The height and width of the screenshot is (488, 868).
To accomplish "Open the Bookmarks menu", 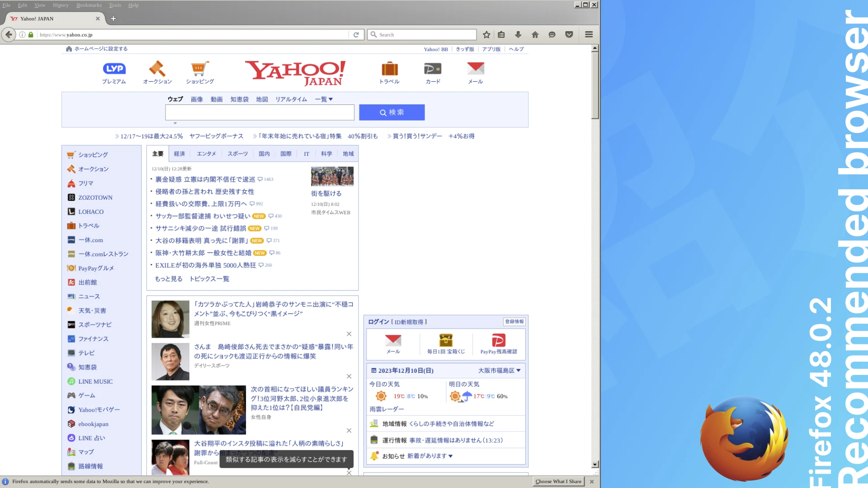I will pos(89,5).
